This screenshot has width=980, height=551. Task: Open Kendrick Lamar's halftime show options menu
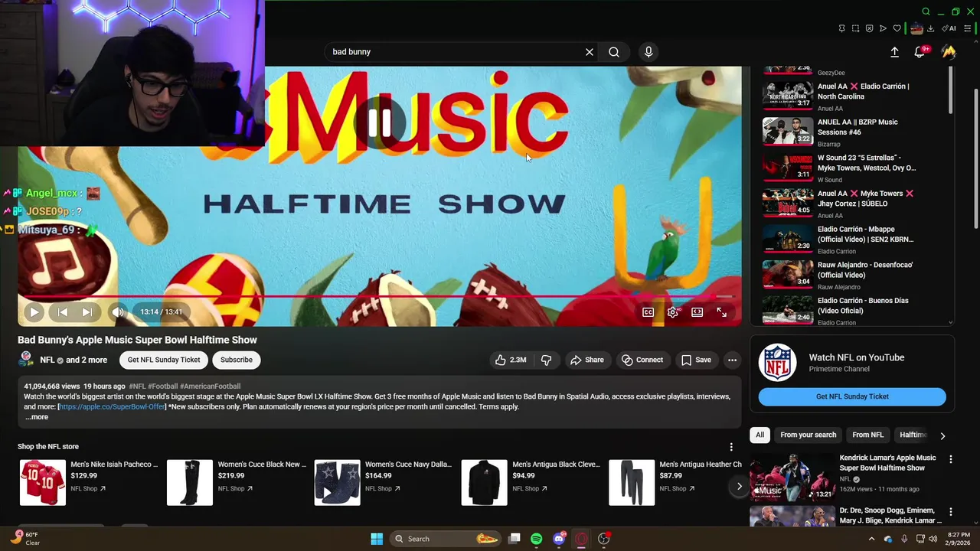950,459
